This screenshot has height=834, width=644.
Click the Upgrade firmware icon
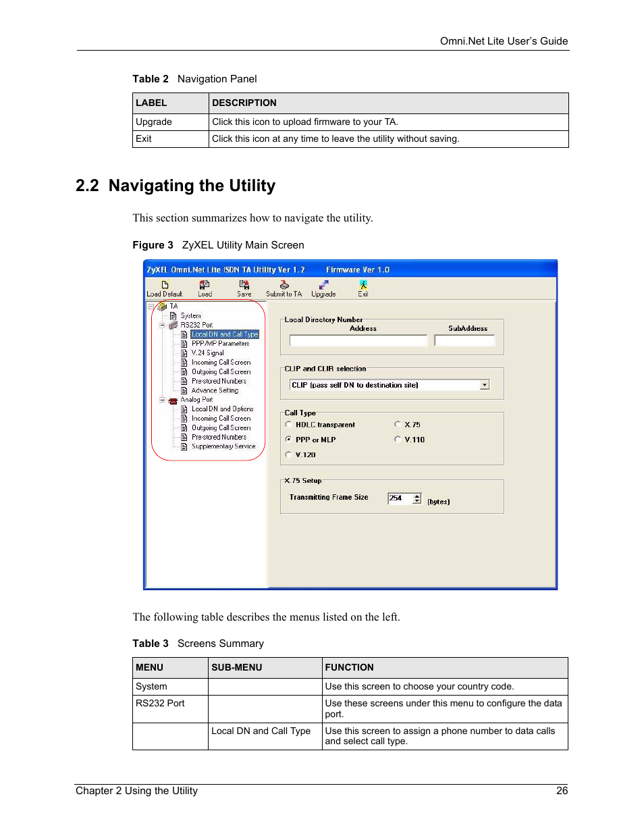324,285
